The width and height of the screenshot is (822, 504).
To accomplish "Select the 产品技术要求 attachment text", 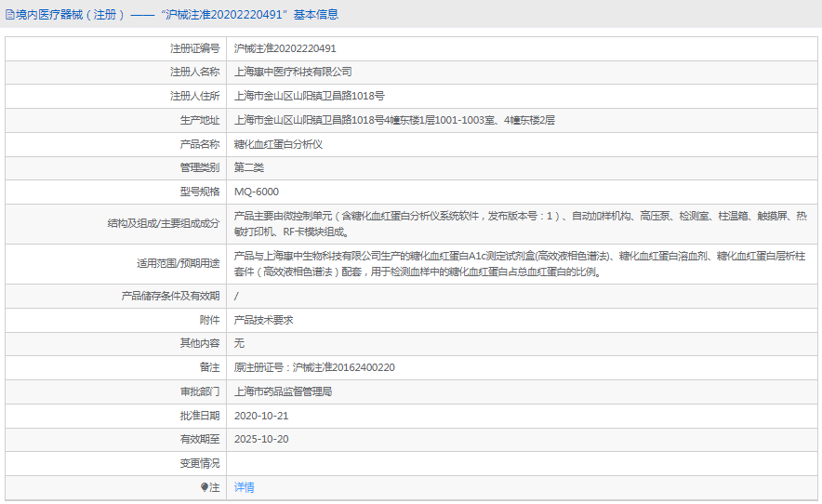I will coord(264,320).
